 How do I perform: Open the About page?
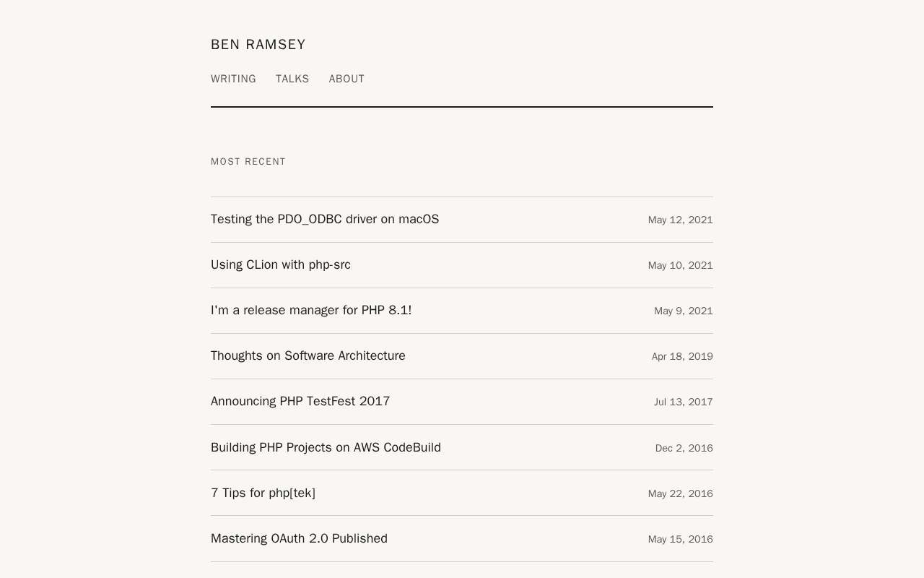coord(346,79)
